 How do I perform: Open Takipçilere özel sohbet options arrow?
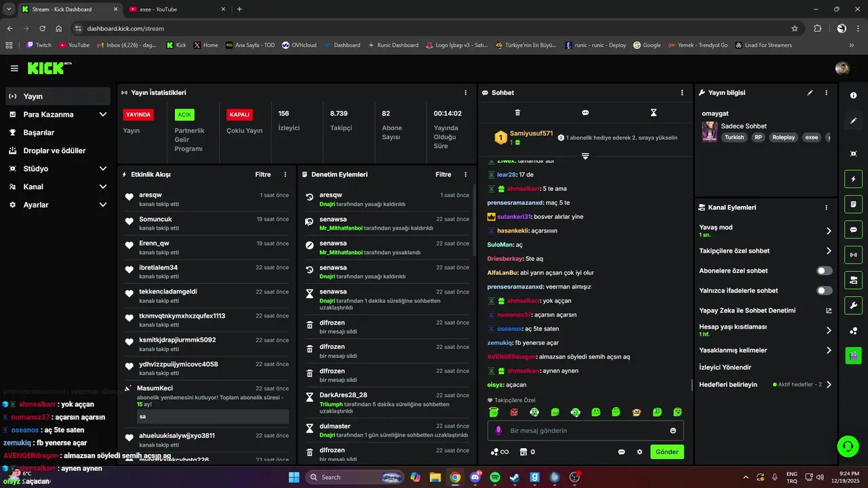(829, 251)
